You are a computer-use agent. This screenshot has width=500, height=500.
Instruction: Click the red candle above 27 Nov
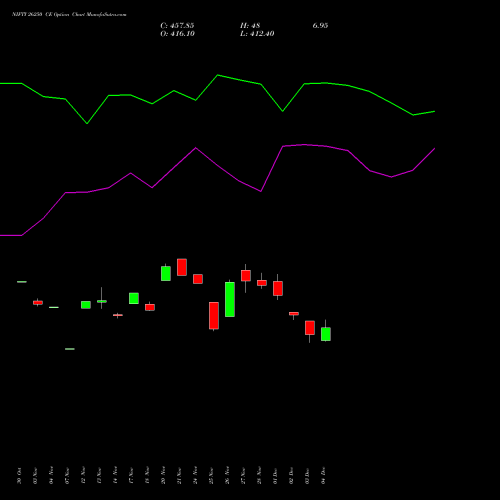tap(246, 276)
